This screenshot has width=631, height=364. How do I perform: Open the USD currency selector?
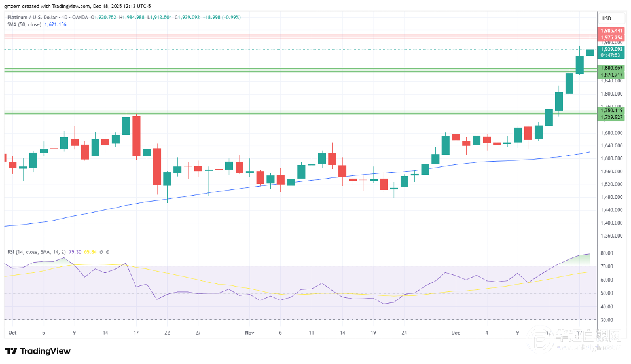point(606,18)
